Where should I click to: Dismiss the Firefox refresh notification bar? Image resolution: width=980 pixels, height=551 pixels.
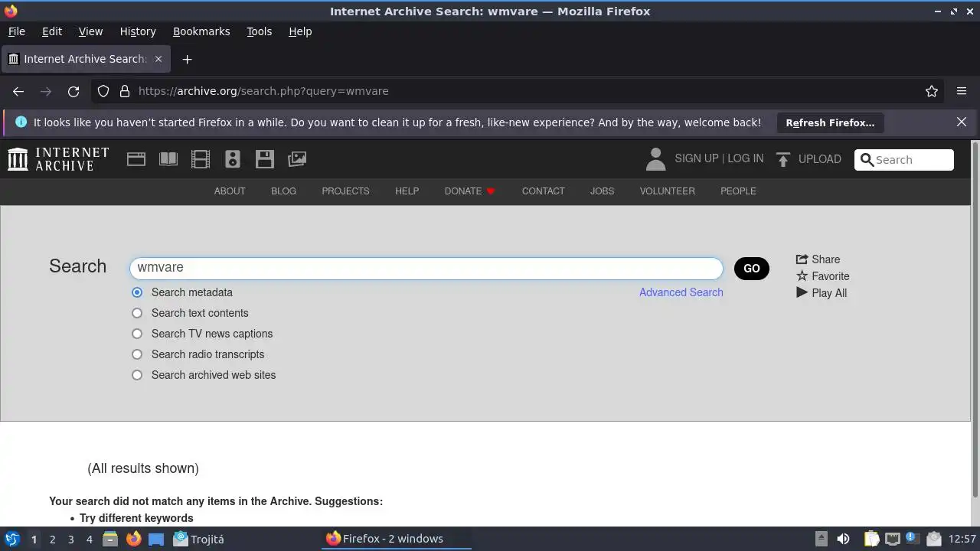click(x=962, y=122)
